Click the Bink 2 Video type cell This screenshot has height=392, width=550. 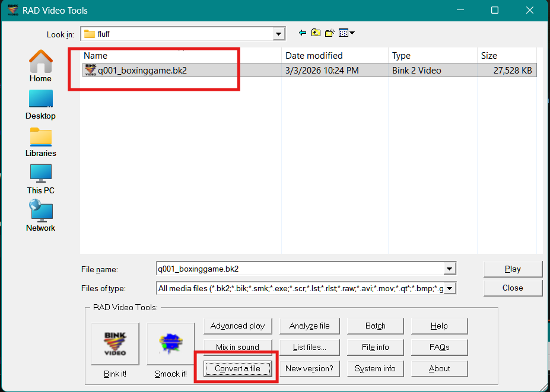[417, 71]
